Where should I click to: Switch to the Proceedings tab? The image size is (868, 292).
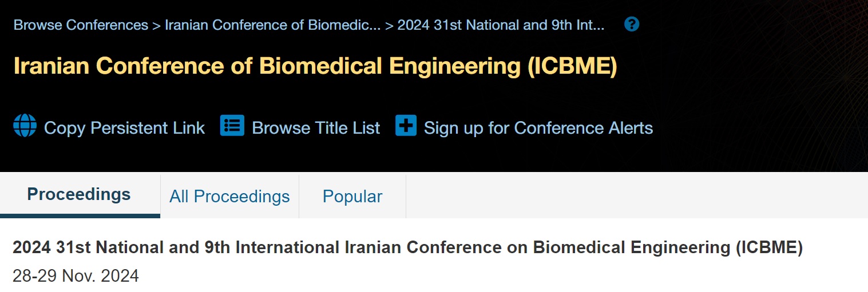click(x=79, y=195)
